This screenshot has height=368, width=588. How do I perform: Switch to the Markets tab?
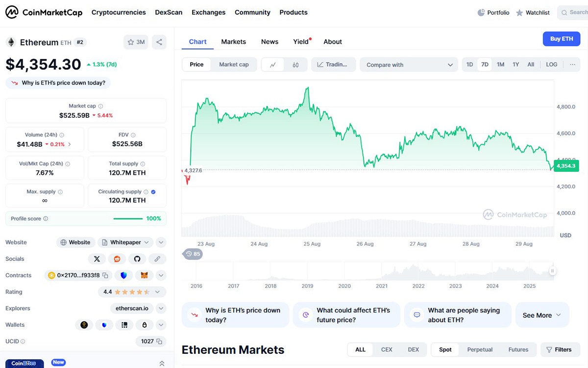pyautogui.click(x=233, y=42)
